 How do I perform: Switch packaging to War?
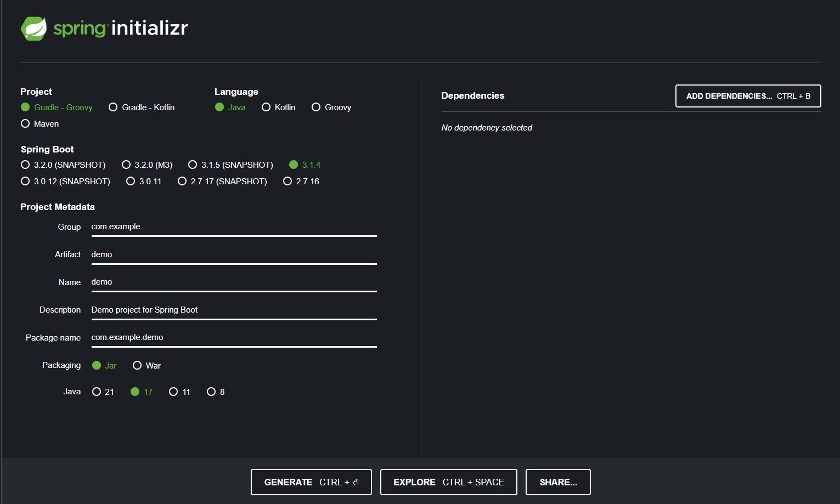(146, 366)
